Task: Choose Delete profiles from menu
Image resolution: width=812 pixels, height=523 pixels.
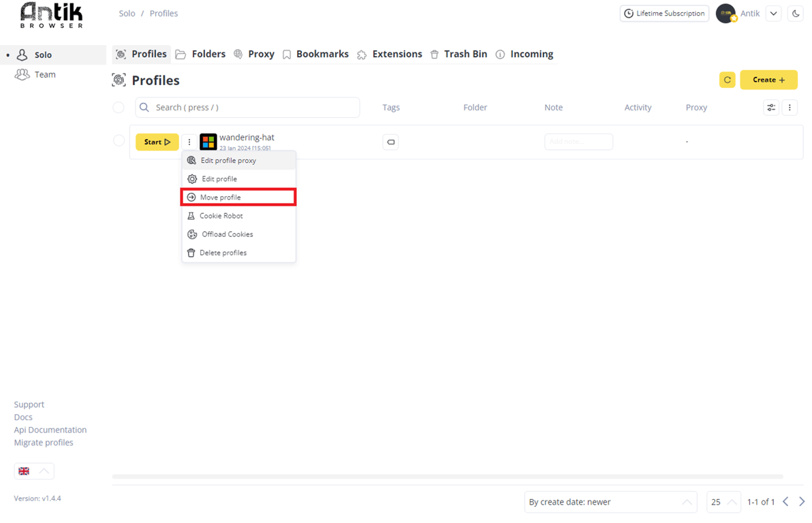Action: (238, 253)
